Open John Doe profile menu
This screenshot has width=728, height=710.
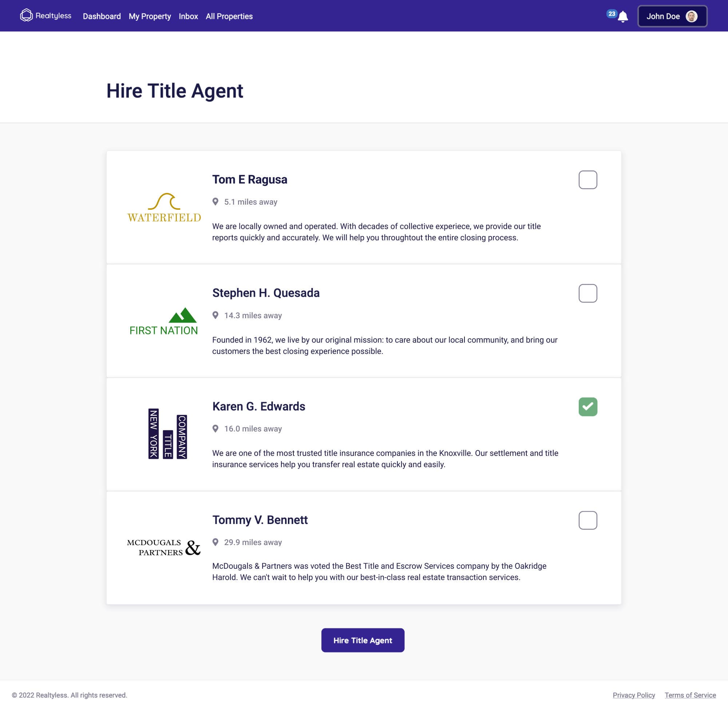[x=672, y=16]
